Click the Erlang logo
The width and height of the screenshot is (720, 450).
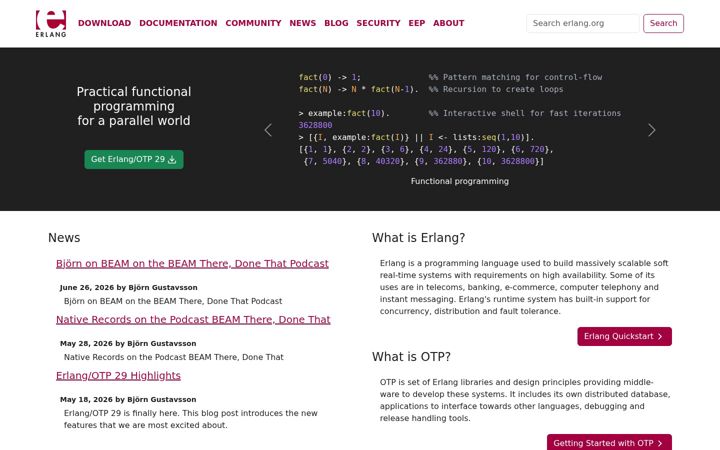51,23
